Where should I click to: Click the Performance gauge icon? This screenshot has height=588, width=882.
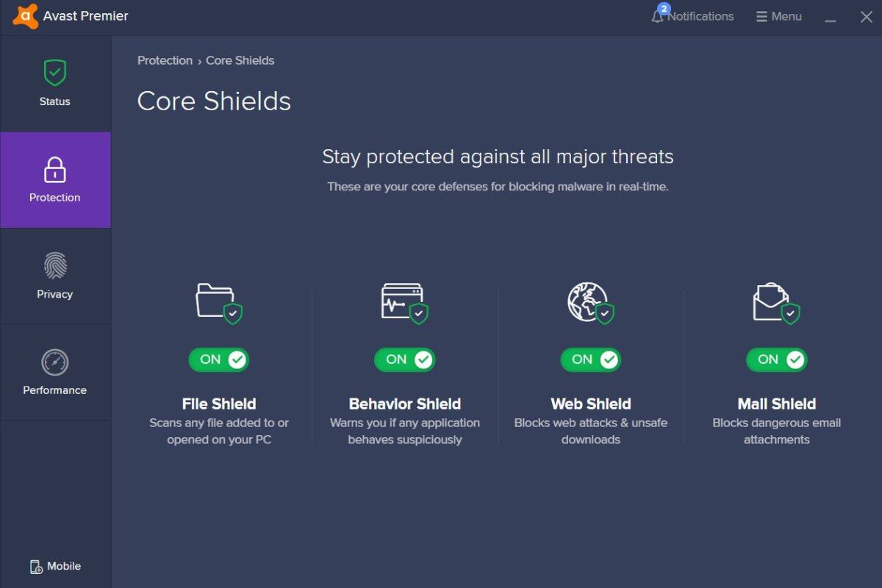[x=55, y=362]
